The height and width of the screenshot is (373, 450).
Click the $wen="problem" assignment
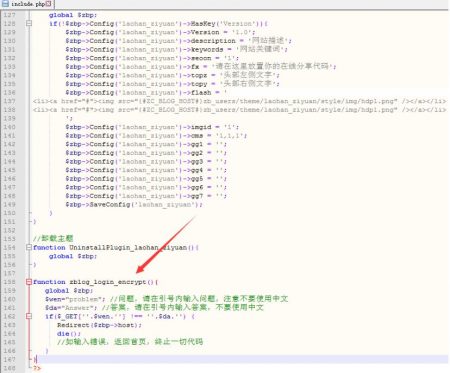(x=75, y=299)
